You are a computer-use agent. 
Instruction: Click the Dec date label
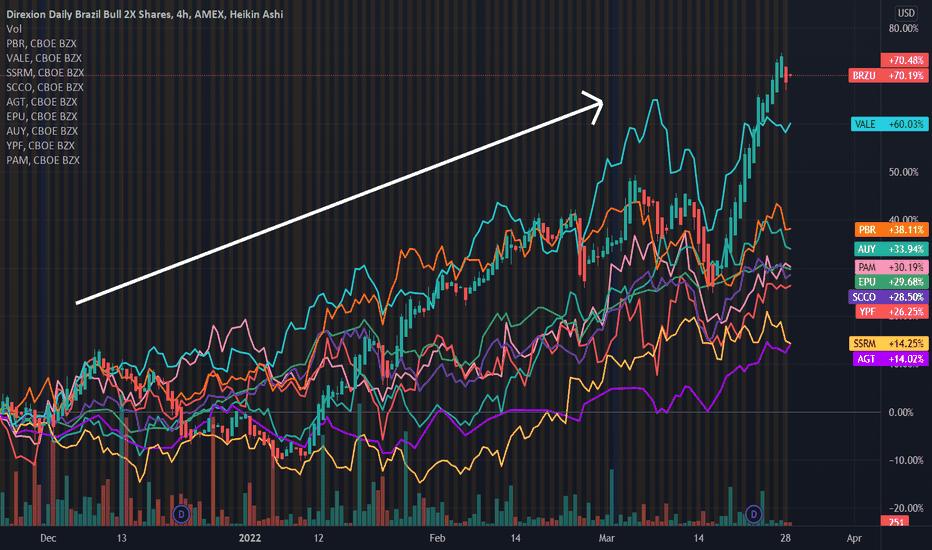[48, 538]
